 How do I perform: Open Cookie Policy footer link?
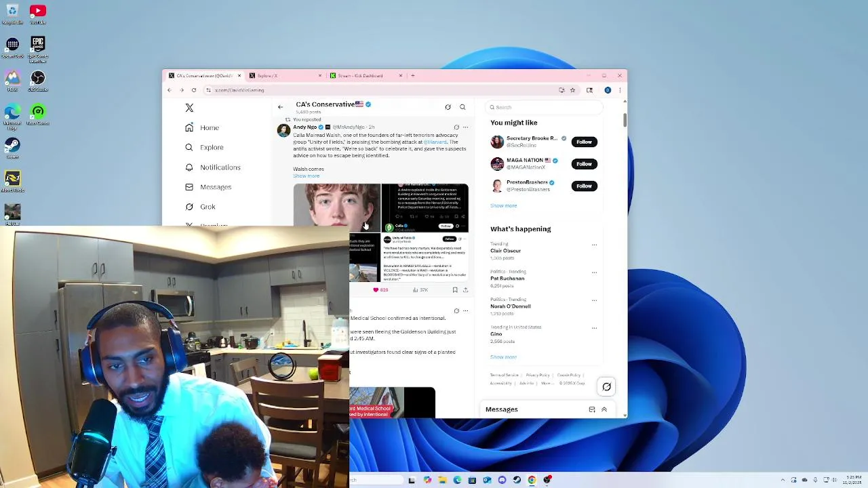[x=568, y=375]
